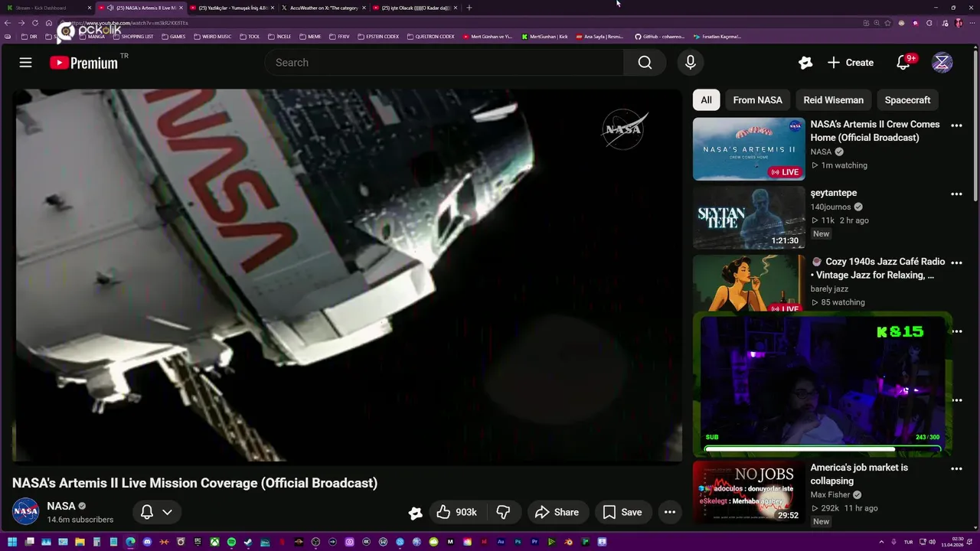The image size is (980, 551).
Task: Go back using browser back arrow
Action: (x=9, y=23)
